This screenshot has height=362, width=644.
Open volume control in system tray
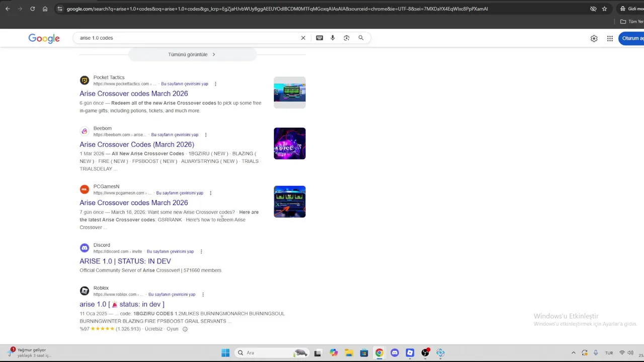coord(630,353)
